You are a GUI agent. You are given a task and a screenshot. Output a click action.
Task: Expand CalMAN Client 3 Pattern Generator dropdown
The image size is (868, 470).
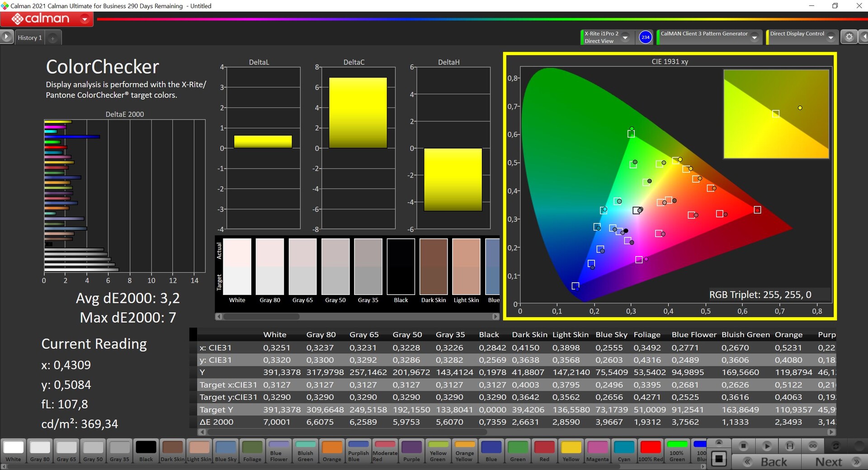point(754,38)
